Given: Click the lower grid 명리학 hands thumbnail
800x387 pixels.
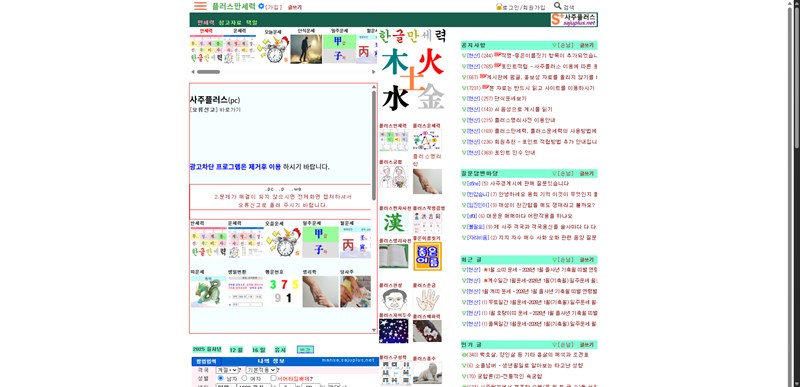Looking at the screenshot, I should (320, 292).
